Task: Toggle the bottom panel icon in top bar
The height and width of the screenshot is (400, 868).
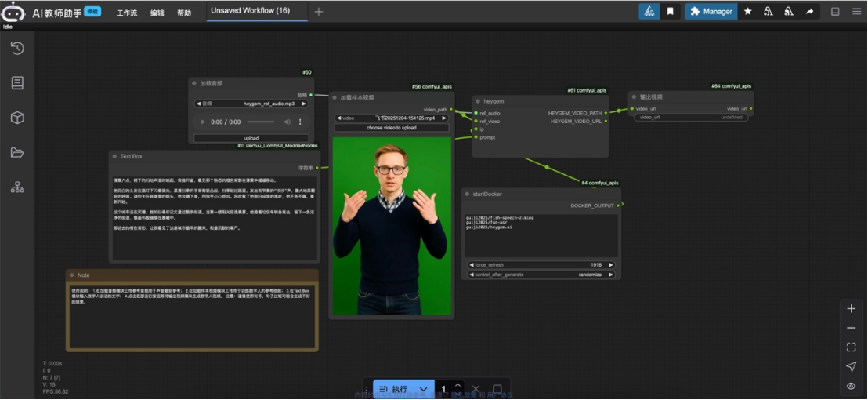Action: (x=835, y=12)
